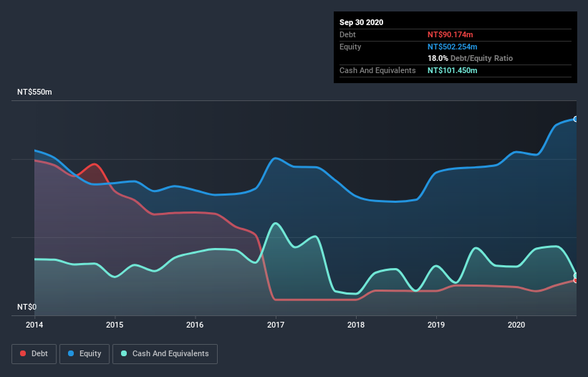Click the red Debt legend dot
Image resolution: width=588 pixels, height=377 pixels.
tap(23, 353)
